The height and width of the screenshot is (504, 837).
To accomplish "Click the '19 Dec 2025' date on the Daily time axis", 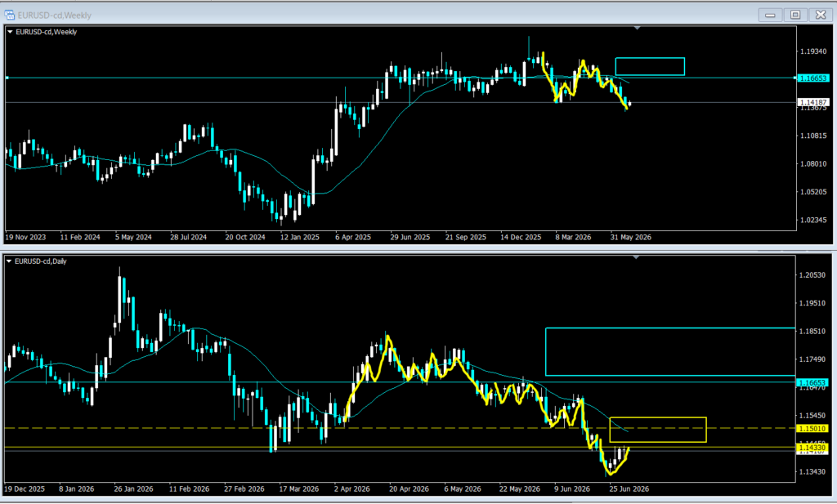I will click(x=25, y=489).
